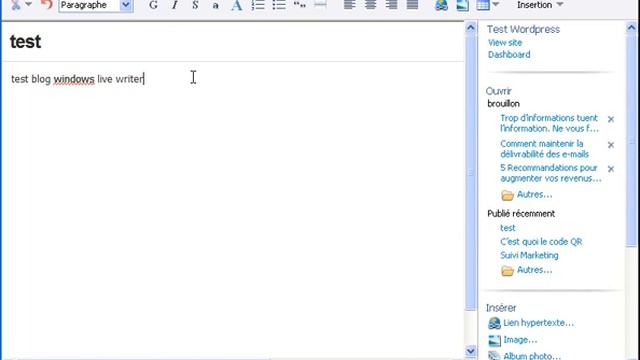Viewport: 640px width, 360px height.
Task: Click the 'Publié récemment' heading
Action: point(521,213)
